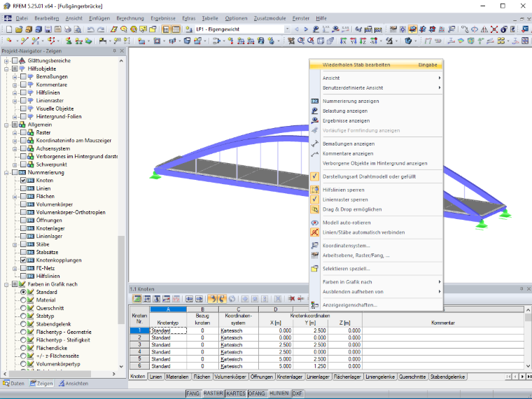Image resolution: width=532 pixels, height=399 pixels.
Task: Open the Zusatzmodule menu
Action: (269, 18)
